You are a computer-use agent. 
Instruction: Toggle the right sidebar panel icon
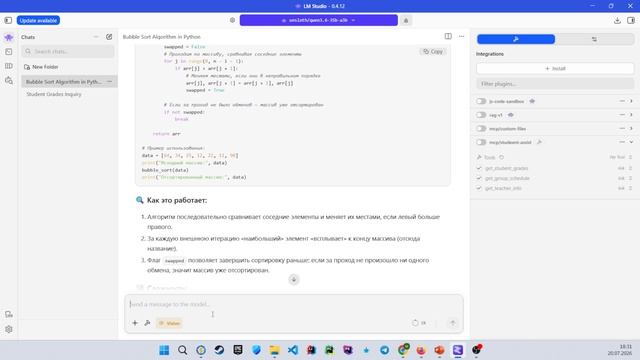tap(631, 20)
